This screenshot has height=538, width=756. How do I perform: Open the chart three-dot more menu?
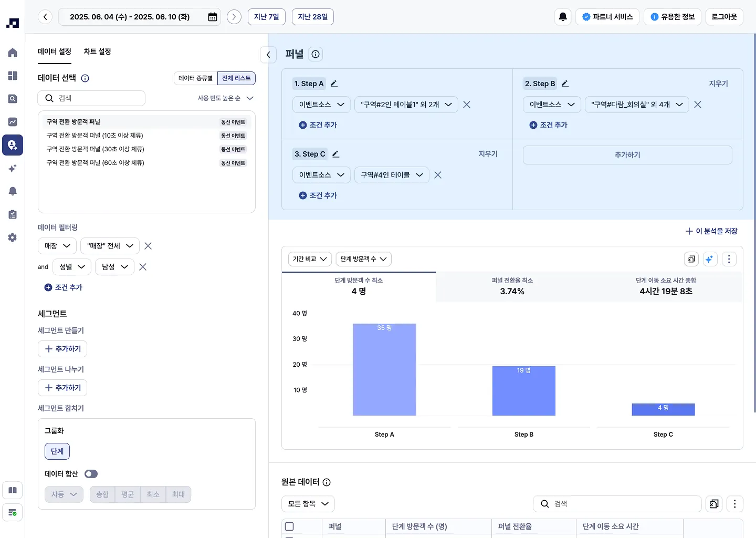tap(729, 259)
